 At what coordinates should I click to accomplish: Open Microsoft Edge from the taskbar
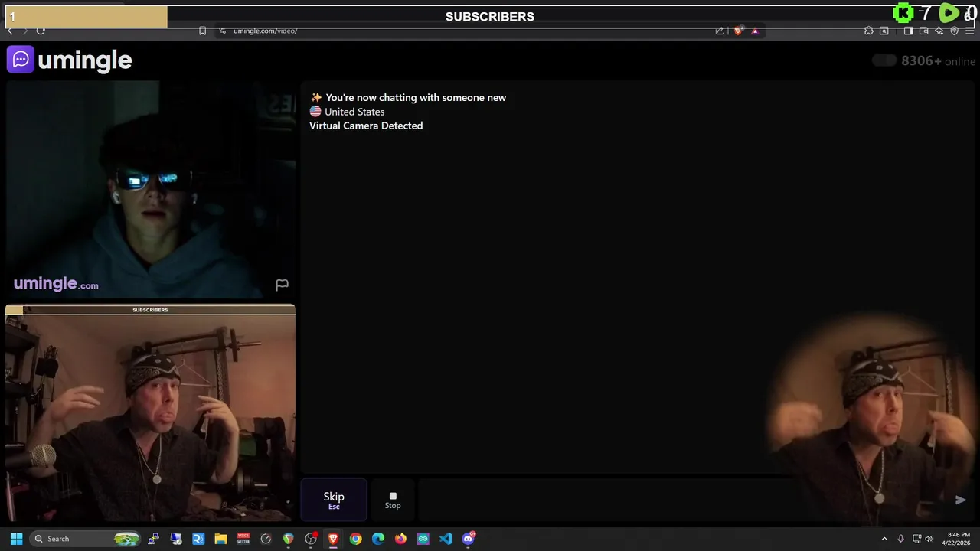(x=378, y=539)
